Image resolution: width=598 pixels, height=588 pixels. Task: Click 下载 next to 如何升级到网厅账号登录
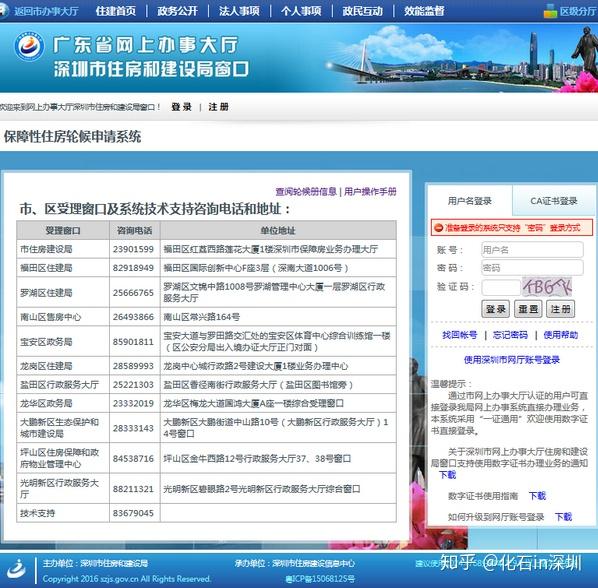[x=563, y=517]
